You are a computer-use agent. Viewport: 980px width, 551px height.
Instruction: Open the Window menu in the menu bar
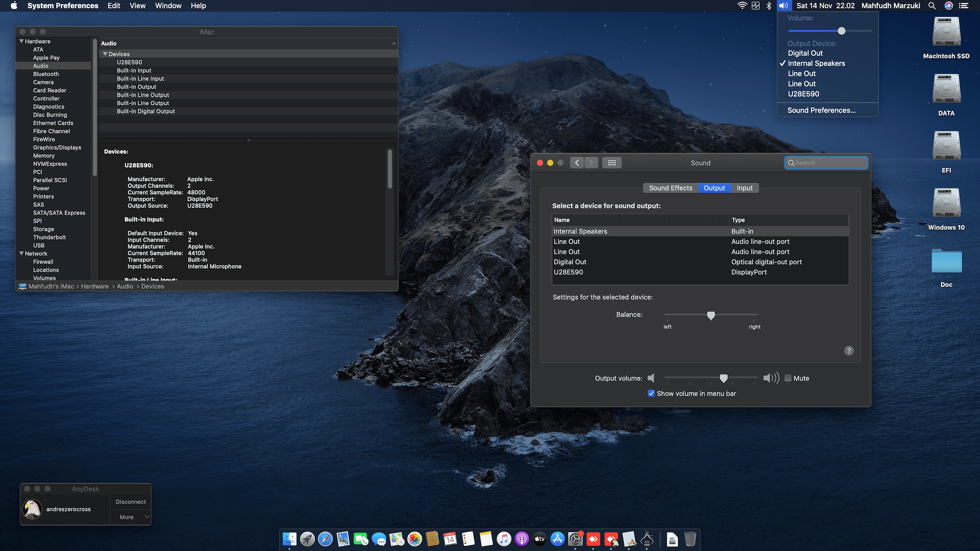point(168,6)
